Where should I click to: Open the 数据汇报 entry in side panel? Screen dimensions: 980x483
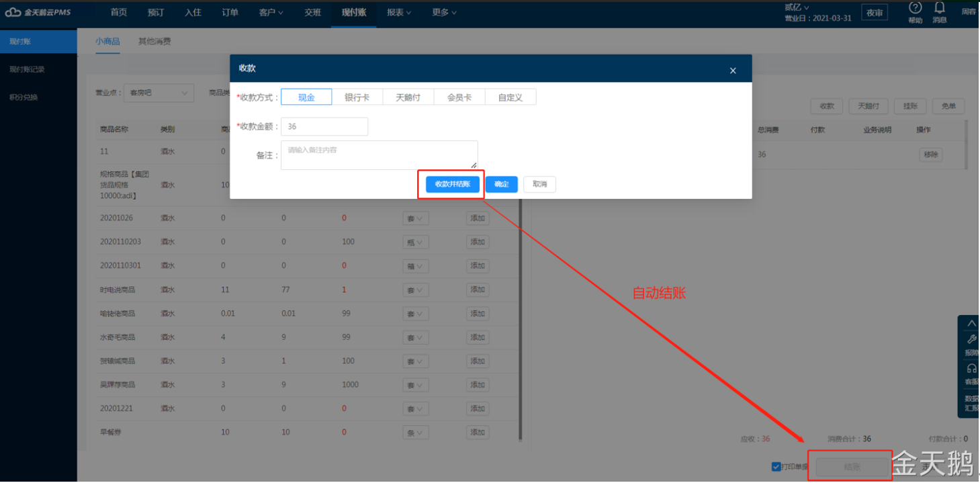click(x=971, y=403)
